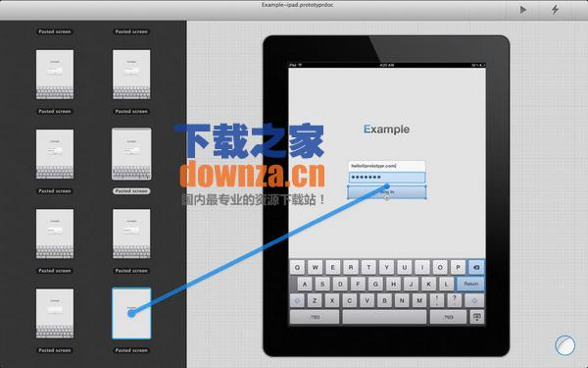
Task: Tap the C key on iPad keyboard
Action: click(x=350, y=300)
